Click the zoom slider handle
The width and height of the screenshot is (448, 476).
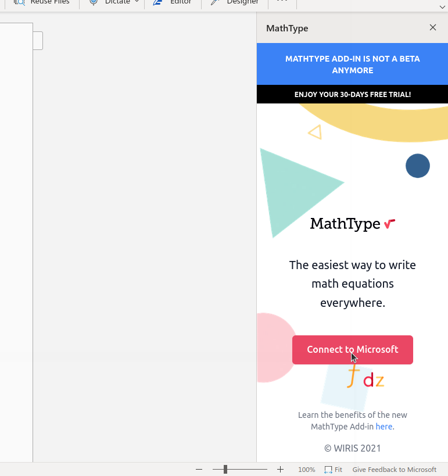[x=225, y=470]
